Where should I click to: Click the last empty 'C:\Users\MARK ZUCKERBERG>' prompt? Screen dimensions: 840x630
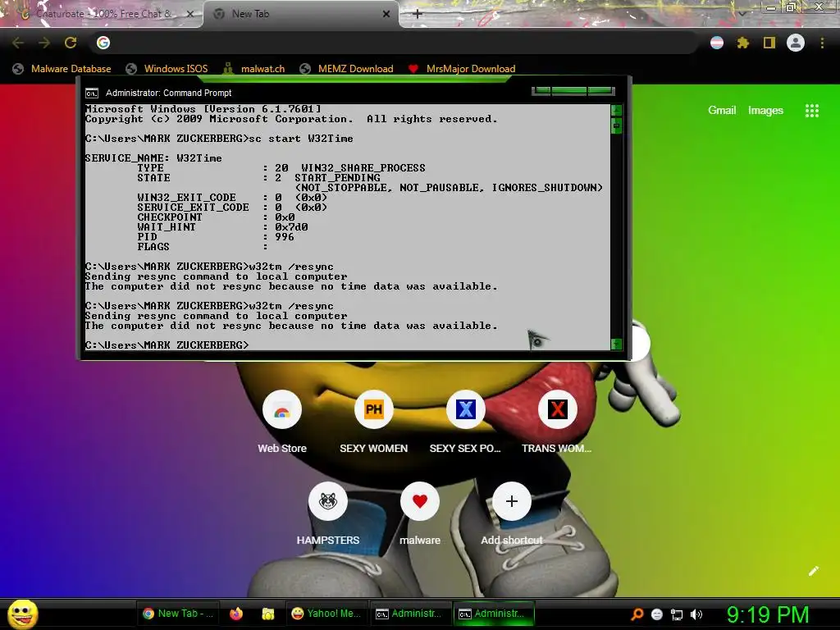pyautogui.click(x=167, y=345)
